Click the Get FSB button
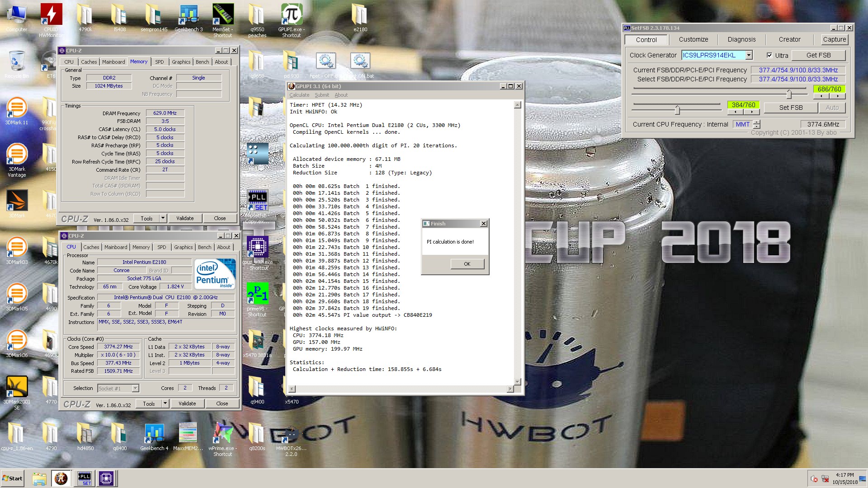The height and width of the screenshot is (488, 868). (818, 55)
